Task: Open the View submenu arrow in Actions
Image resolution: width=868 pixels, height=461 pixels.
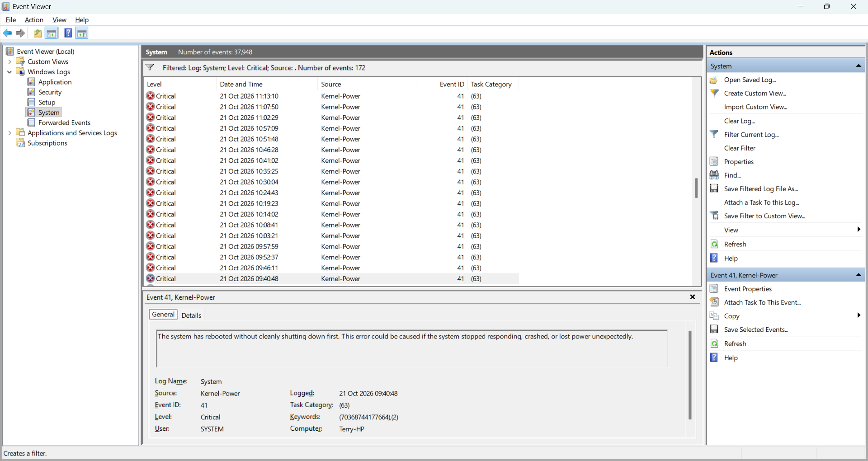Action: click(859, 230)
